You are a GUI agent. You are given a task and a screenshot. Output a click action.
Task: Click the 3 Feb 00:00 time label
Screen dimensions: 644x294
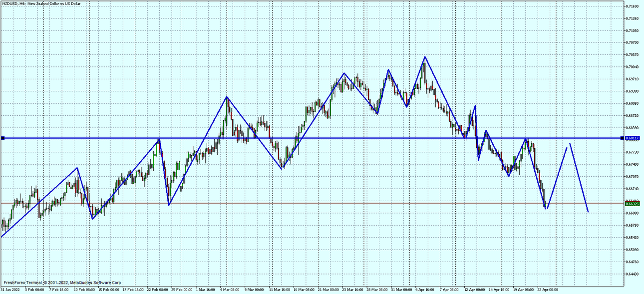[34, 290]
